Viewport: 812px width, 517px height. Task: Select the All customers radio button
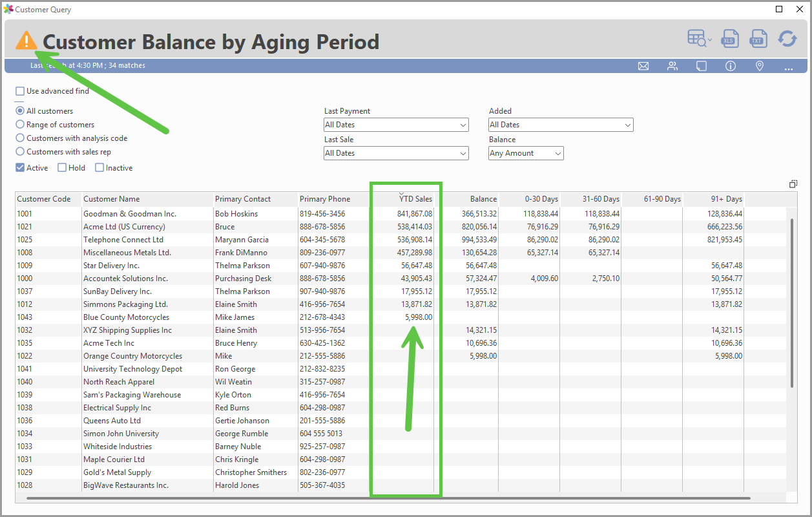pyautogui.click(x=20, y=111)
